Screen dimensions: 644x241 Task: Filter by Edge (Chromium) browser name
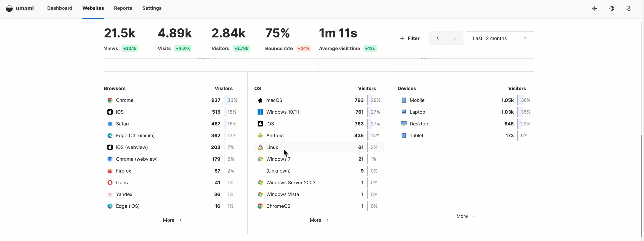point(135,136)
